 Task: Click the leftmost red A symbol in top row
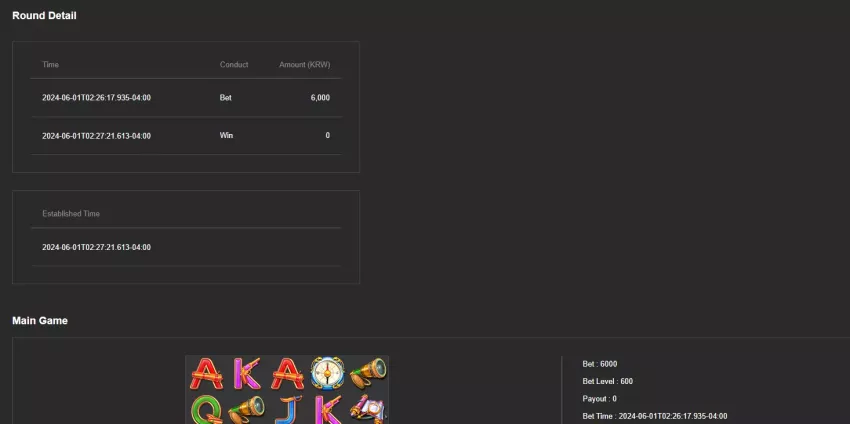point(207,373)
